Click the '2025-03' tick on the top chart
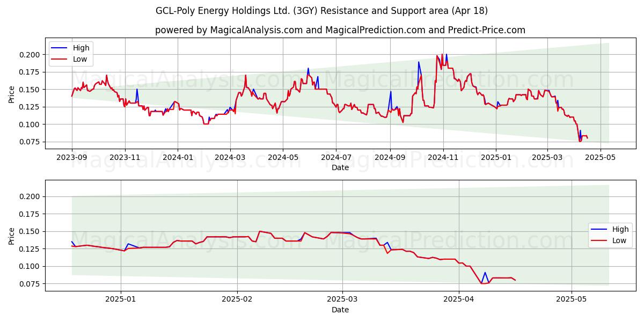Image resolution: width=644 pixels, height=322 pixels. pos(547,157)
